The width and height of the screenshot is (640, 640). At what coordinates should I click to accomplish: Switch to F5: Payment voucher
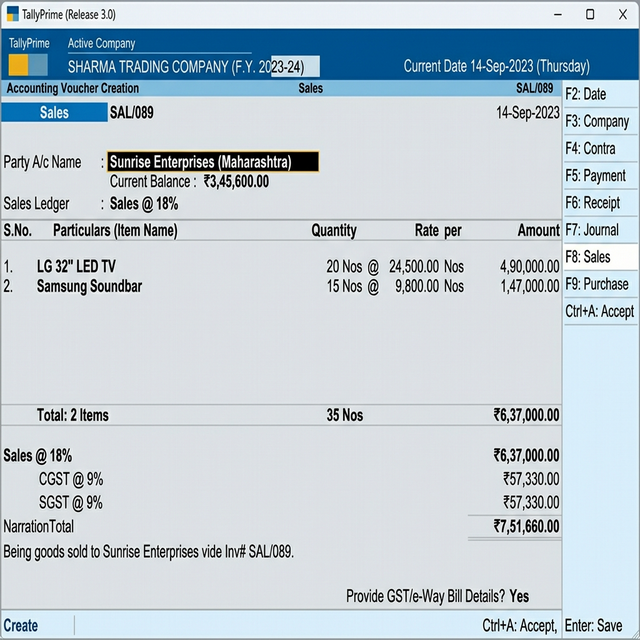tap(600, 176)
